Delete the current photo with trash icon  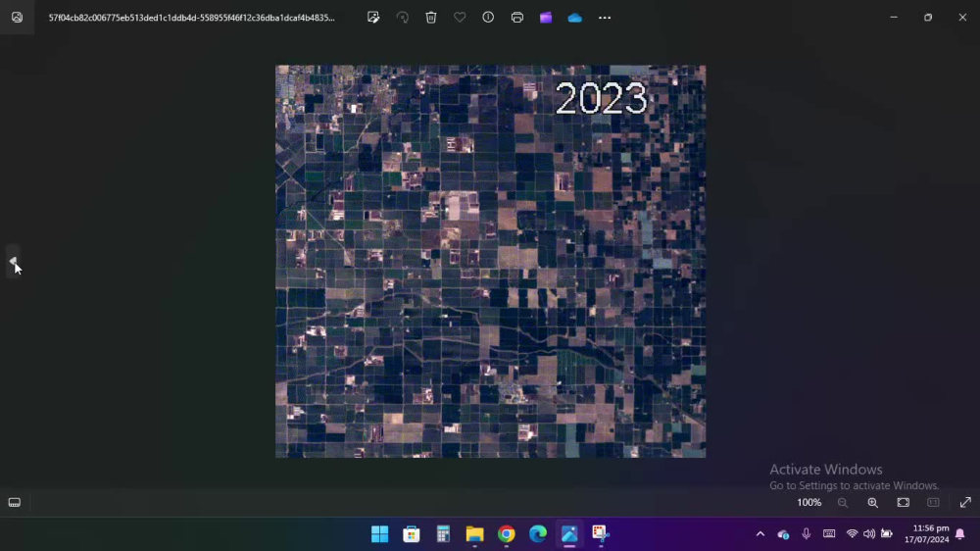click(430, 18)
